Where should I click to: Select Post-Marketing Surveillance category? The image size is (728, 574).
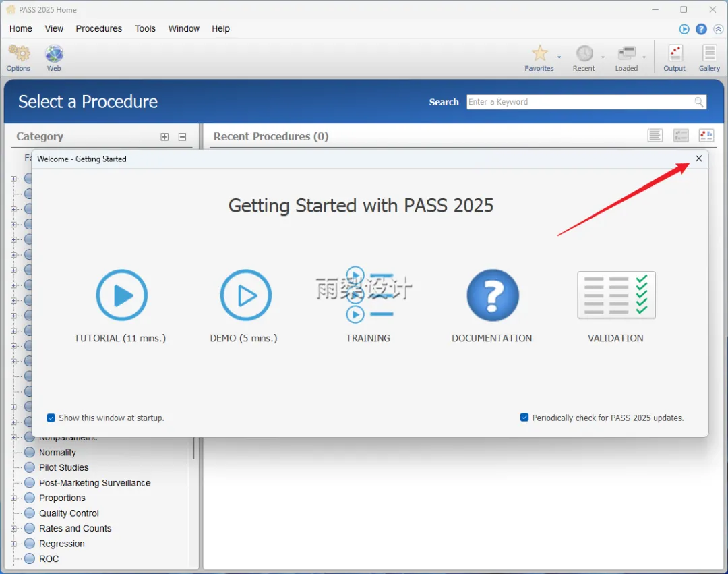coord(95,483)
